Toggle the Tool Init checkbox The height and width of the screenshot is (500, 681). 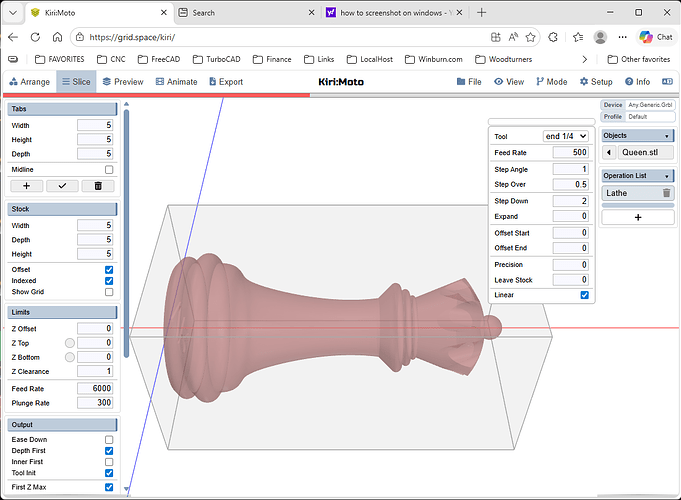pyautogui.click(x=109, y=473)
